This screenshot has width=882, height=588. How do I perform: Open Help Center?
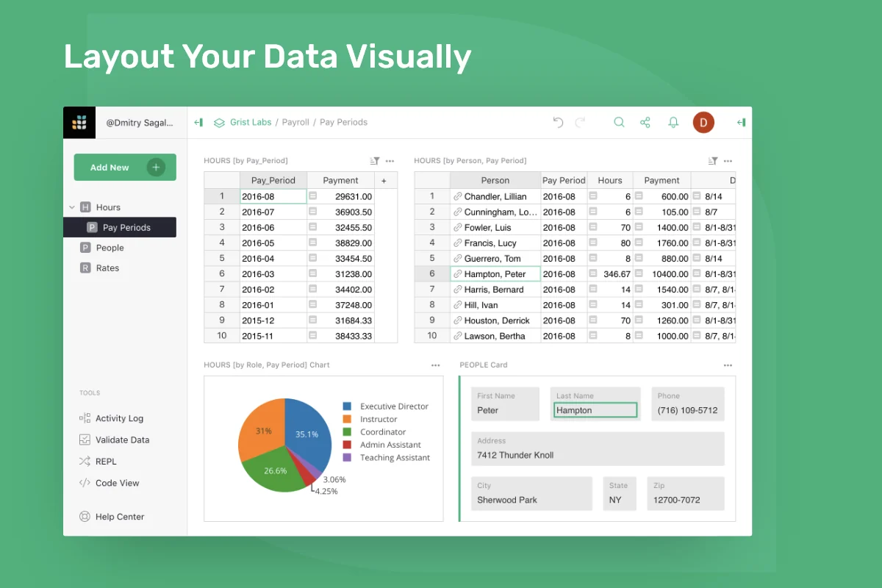[120, 517]
